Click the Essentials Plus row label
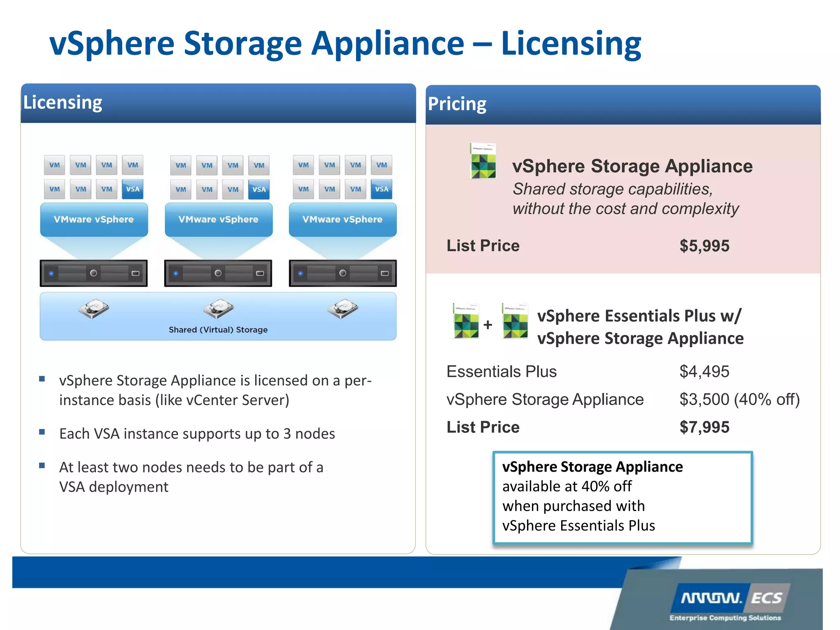The width and height of the screenshot is (840, 630). [502, 372]
